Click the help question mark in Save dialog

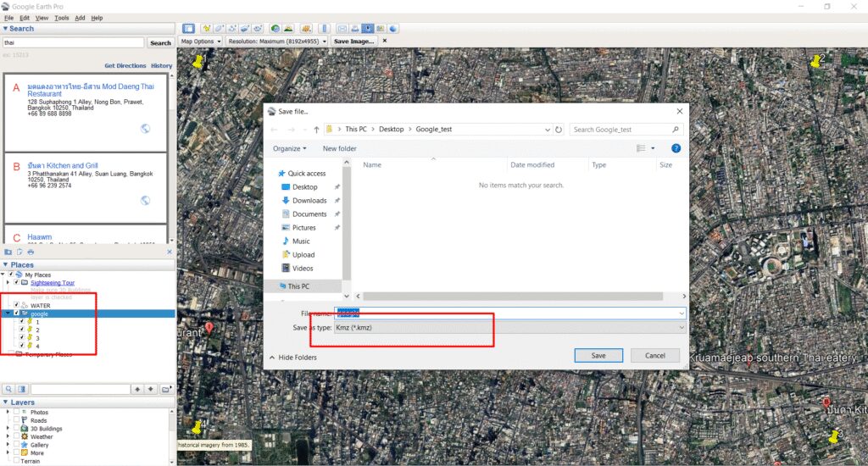[676, 148]
